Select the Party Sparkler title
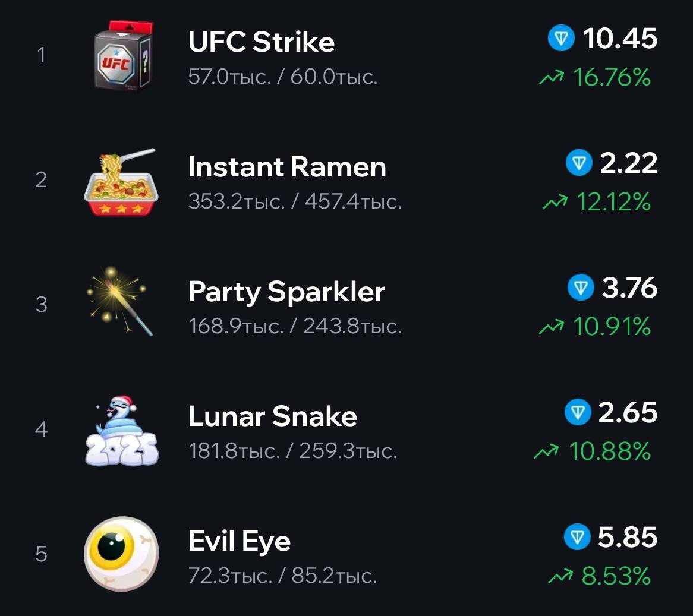Image resolution: width=693 pixels, height=616 pixels. pos(286,292)
